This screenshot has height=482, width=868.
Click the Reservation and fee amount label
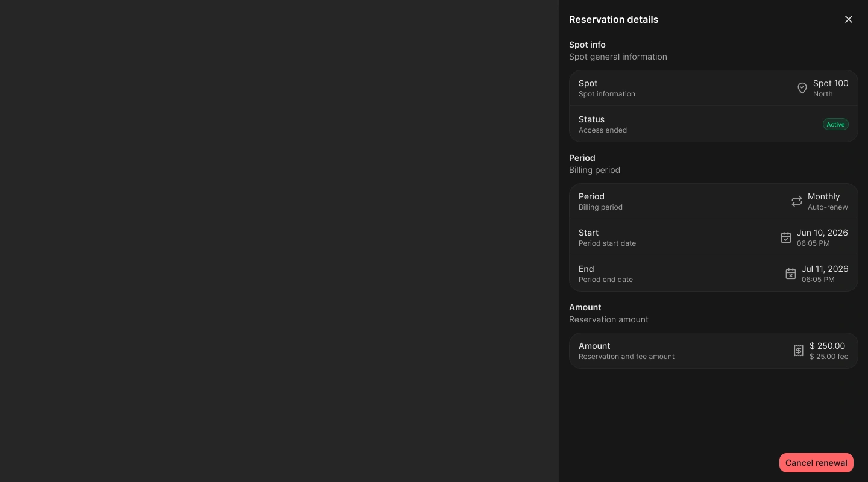(626, 357)
